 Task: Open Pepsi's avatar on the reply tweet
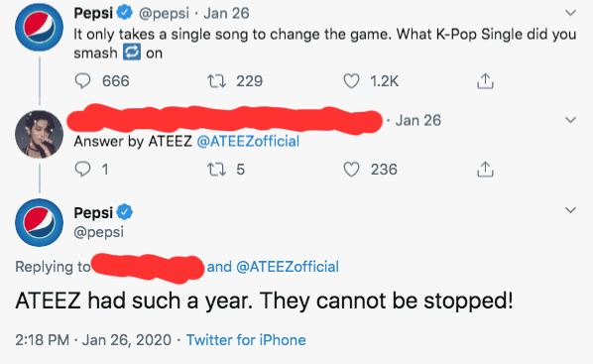tap(39, 222)
